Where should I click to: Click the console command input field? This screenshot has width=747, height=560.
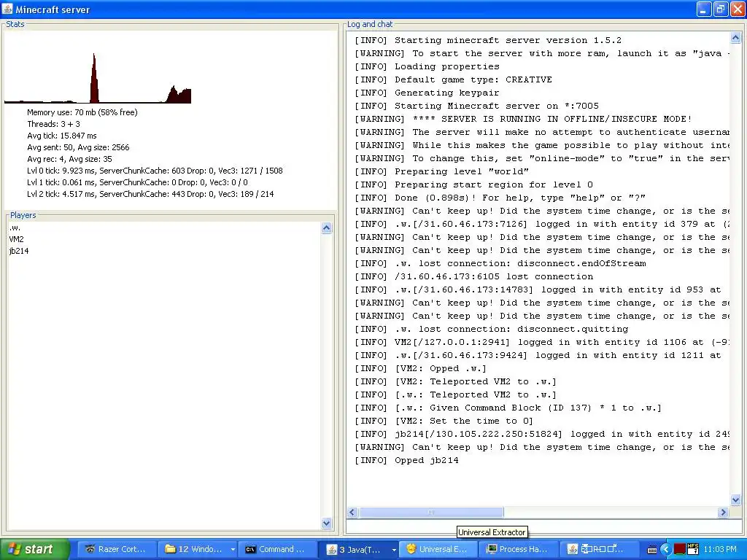tap(544, 526)
